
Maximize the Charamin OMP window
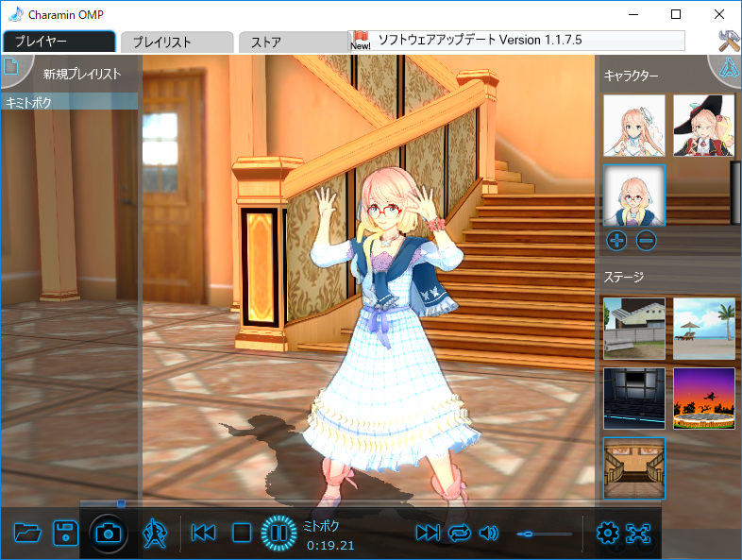(676, 14)
